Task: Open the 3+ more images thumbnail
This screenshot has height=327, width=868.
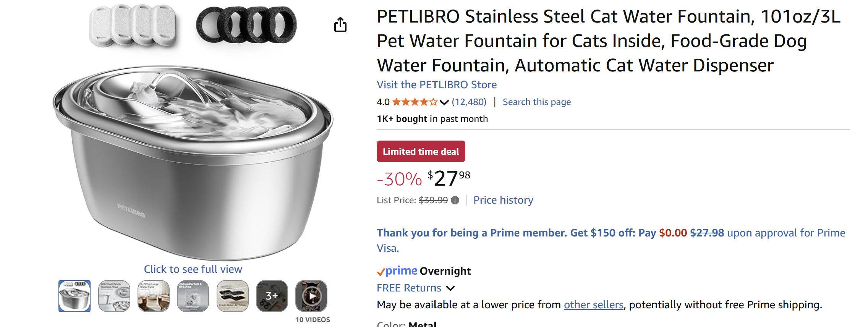Action: point(272,296)
